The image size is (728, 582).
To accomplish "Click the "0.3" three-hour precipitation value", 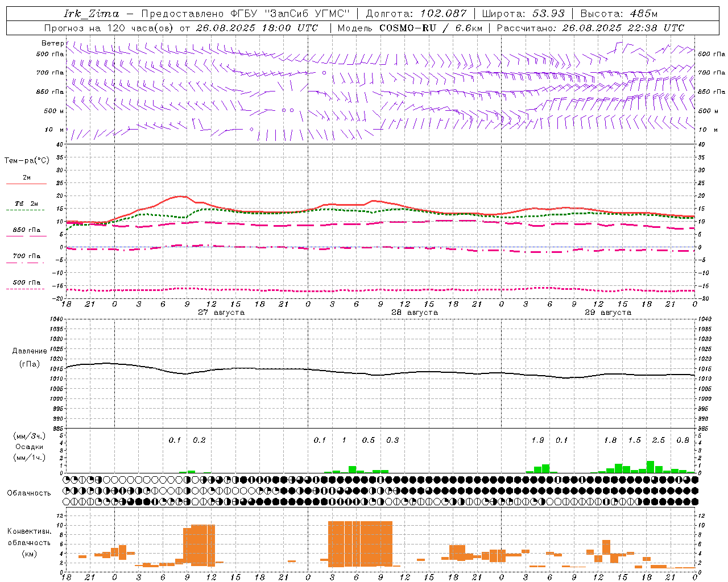I will click(392, 440).
